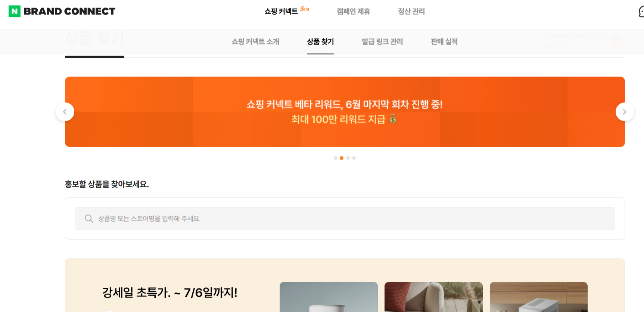
Task: Jump to the fourth banner dot
Action: (354, 158)
